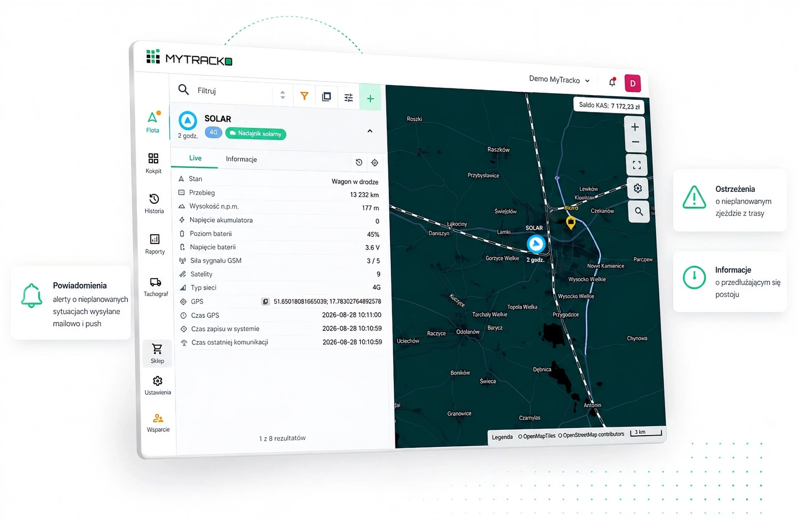Click the MyTracko logo
798x532 pixels.
189,58
